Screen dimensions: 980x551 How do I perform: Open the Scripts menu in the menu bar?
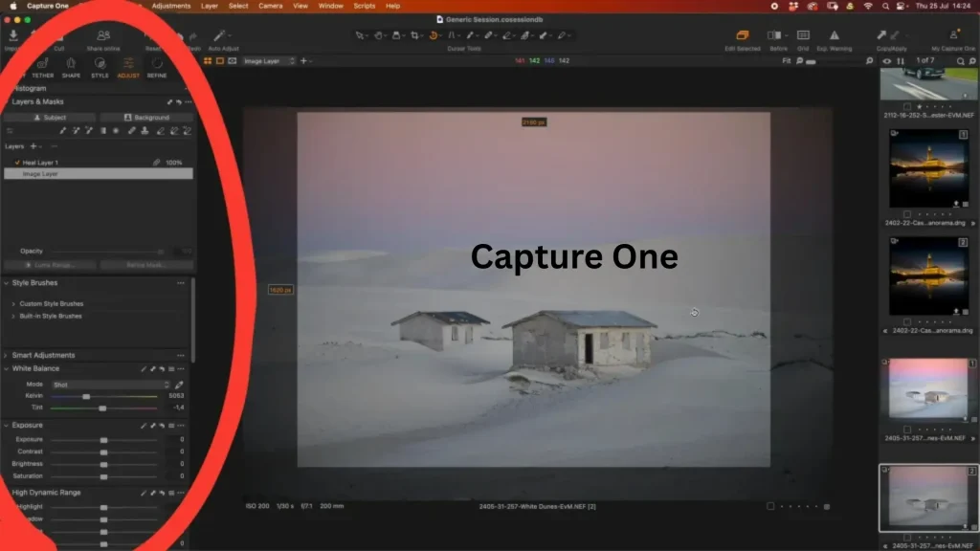[364, 6]
